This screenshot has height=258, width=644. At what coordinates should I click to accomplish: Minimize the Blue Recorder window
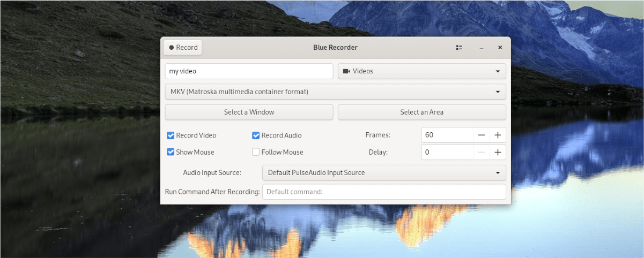click(482, 48)
